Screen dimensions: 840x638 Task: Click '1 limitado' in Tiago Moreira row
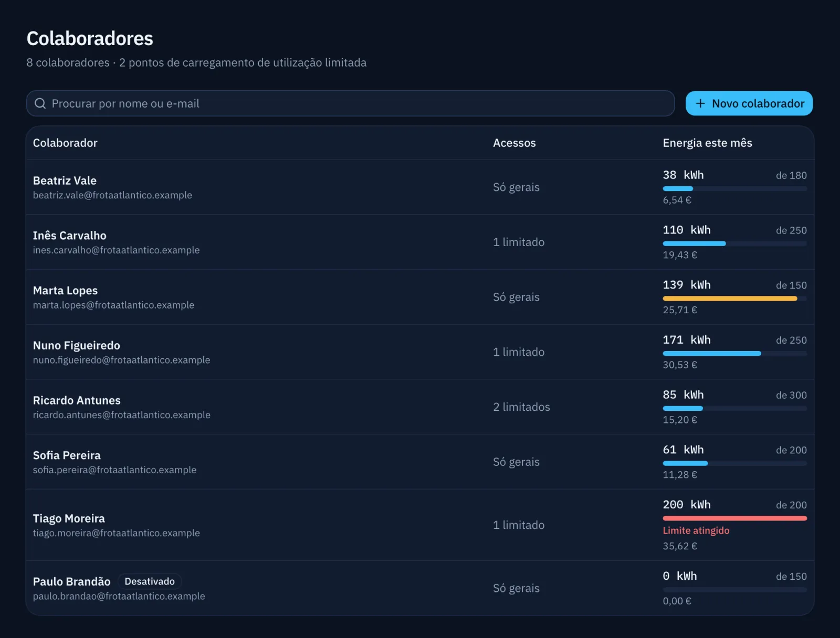click(518, 525)
